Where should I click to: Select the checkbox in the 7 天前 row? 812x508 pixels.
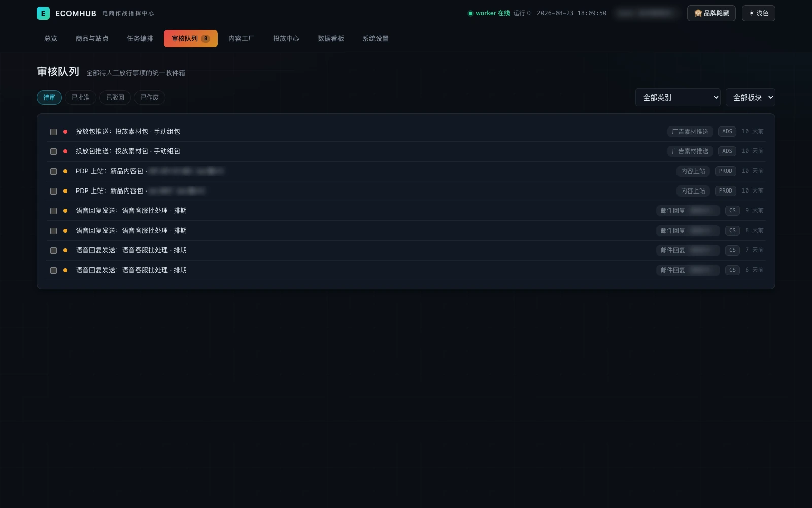pyautogui.click(x=53, y=250)
